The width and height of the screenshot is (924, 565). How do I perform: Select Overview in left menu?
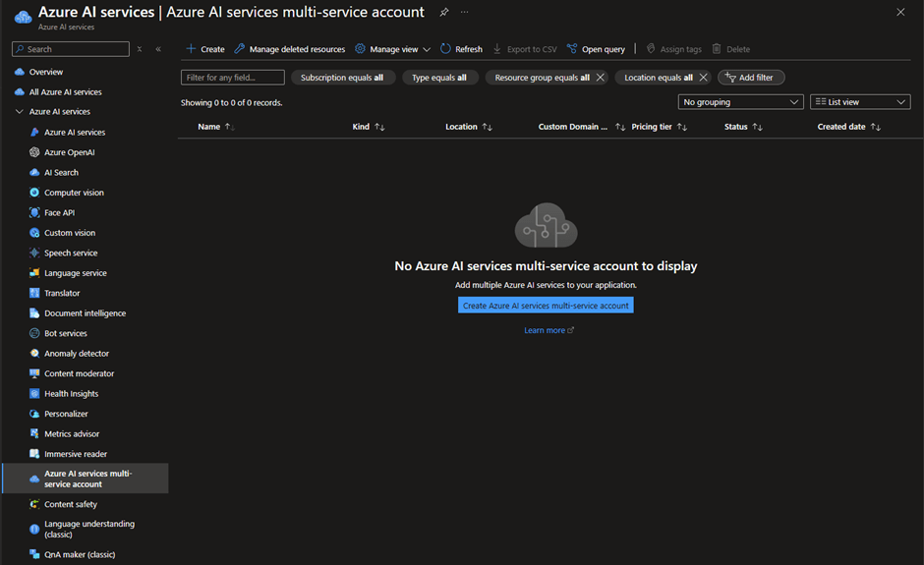coord(45,72)
